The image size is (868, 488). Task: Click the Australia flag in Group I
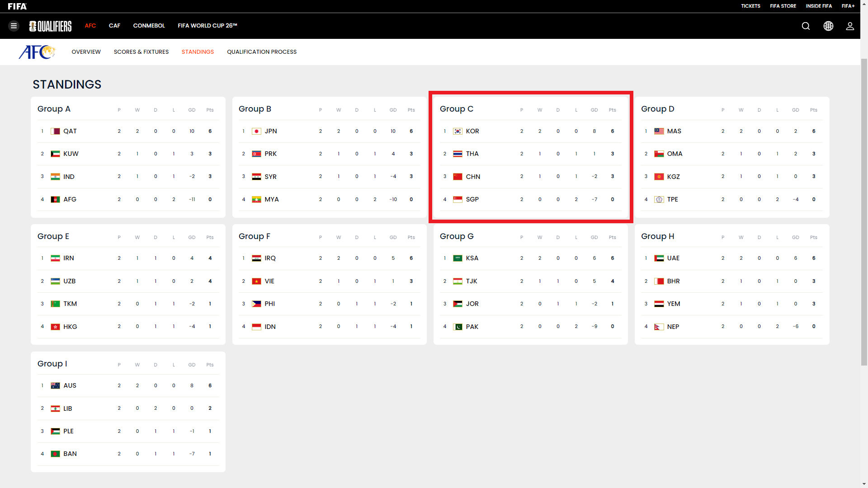point(55,385)
